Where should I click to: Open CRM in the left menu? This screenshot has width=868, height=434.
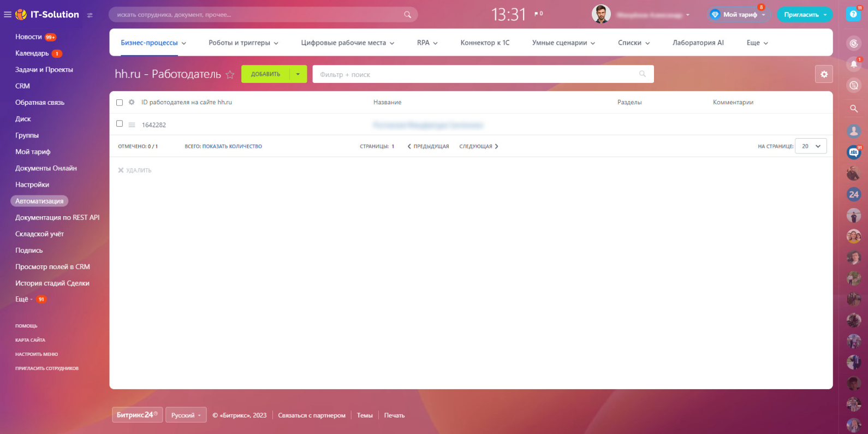[22, 86]
